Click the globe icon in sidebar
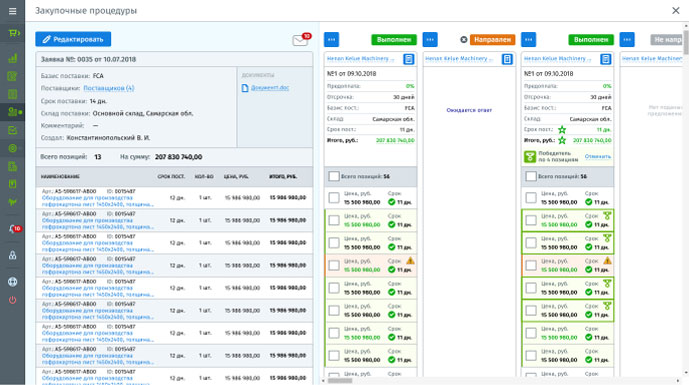The width and height of the screenshot is (689, 385). pyautogui.click(x=12, y=282)
